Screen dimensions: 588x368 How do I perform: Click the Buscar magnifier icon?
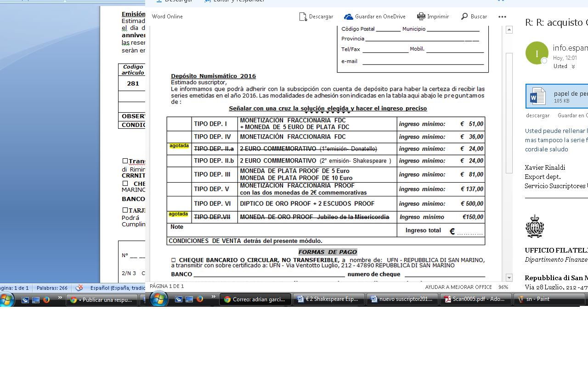(x=464, y=17)
